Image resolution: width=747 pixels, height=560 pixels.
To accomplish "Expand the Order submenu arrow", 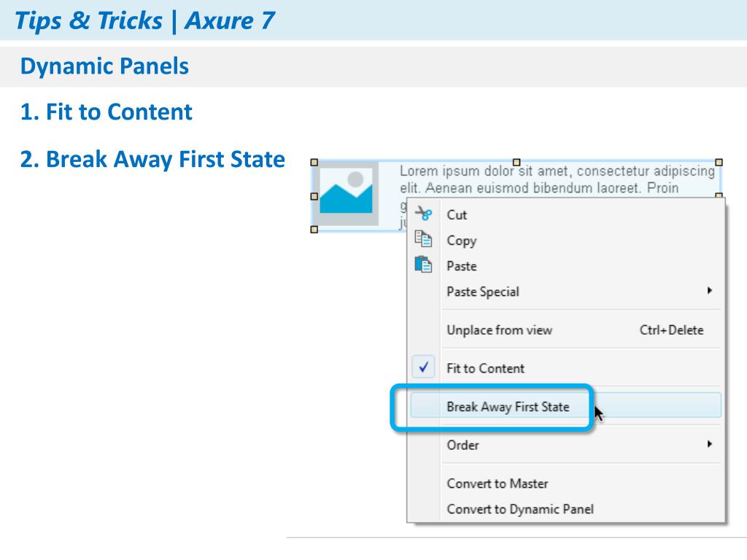I will (710, 444).
